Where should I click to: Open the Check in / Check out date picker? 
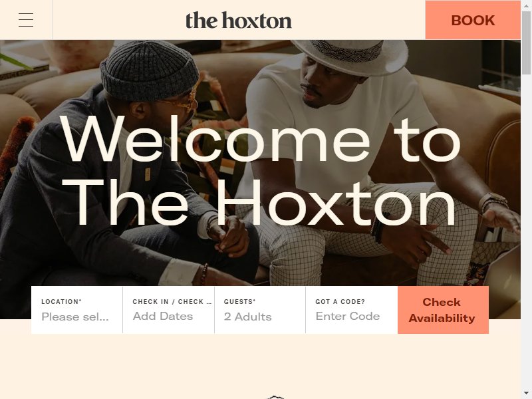click(169, 310)
